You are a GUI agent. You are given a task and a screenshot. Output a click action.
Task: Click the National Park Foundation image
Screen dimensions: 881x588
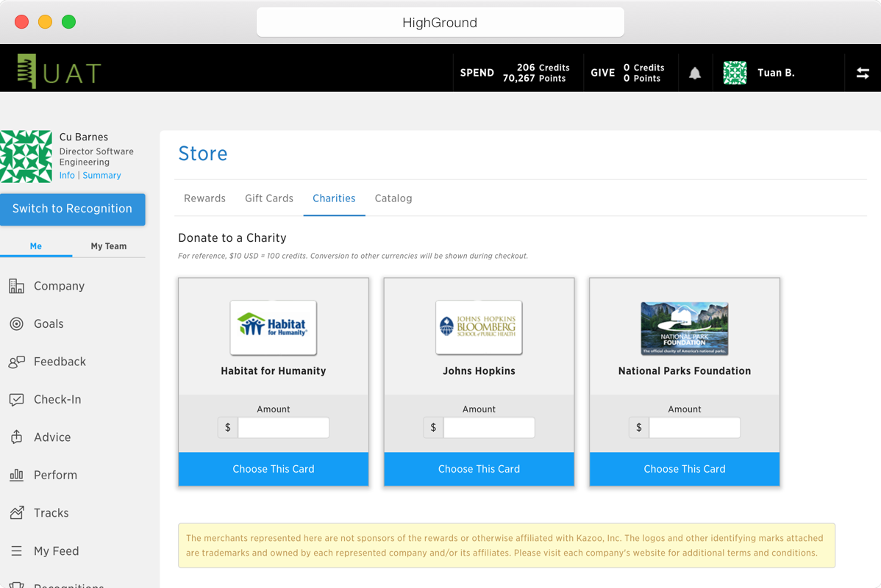point(685,329)
